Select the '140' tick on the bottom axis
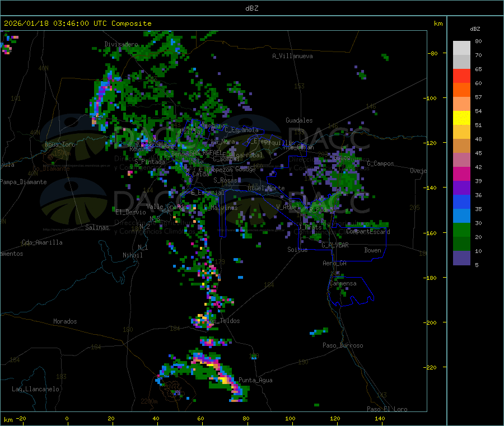 (x=380, y=418)
